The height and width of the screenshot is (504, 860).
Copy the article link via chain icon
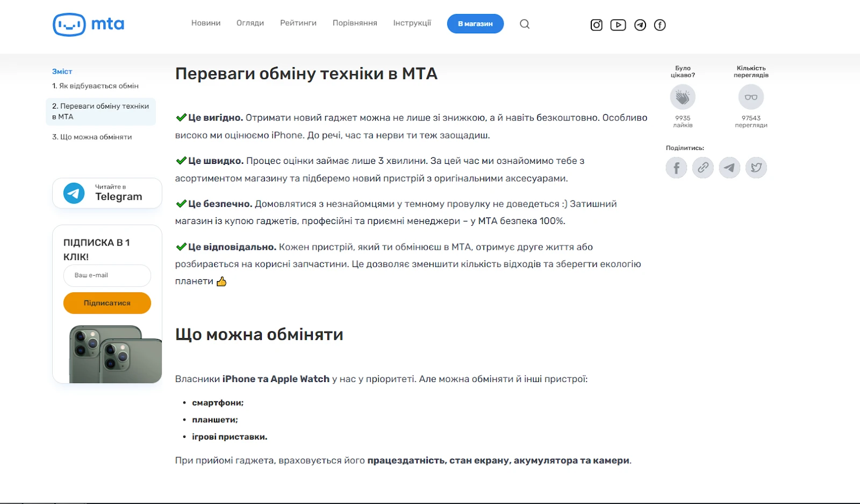[703, 167]
